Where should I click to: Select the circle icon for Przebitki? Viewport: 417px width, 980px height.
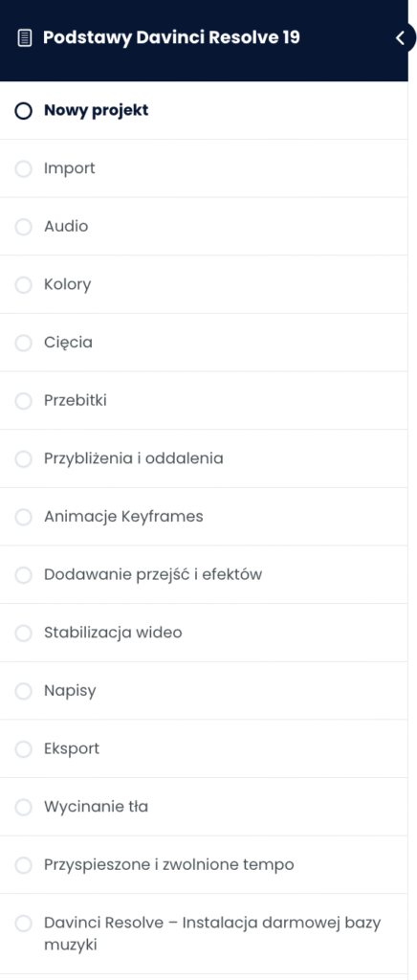[23, 401]
